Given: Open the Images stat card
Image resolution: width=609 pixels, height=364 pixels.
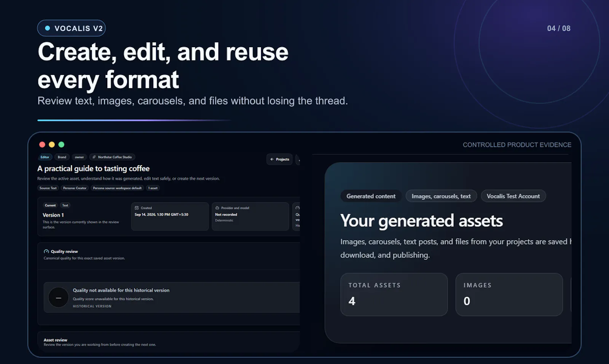Looking at the screenshot, I should click(x=509, y=294).
